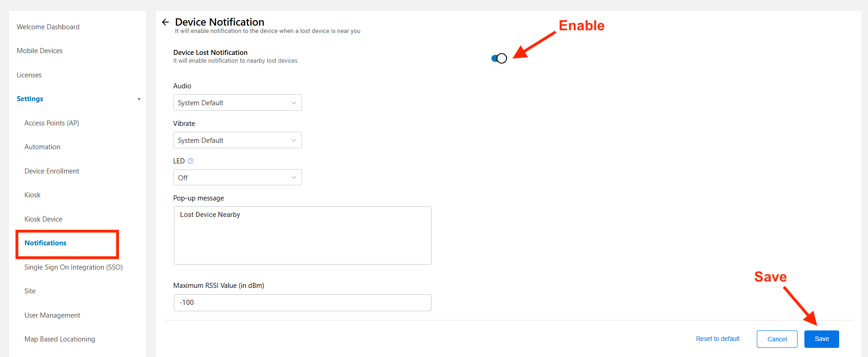Open the LED dropdown set to Off
Viewport: 868px width, 357px height.
pos(237,178)
